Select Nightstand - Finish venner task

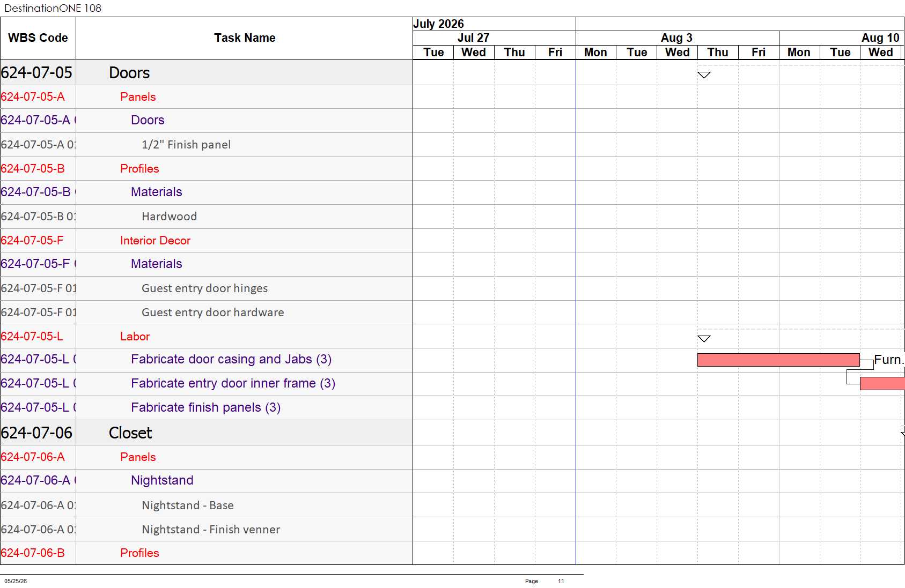pyautogui.click(x=207, y=530)
